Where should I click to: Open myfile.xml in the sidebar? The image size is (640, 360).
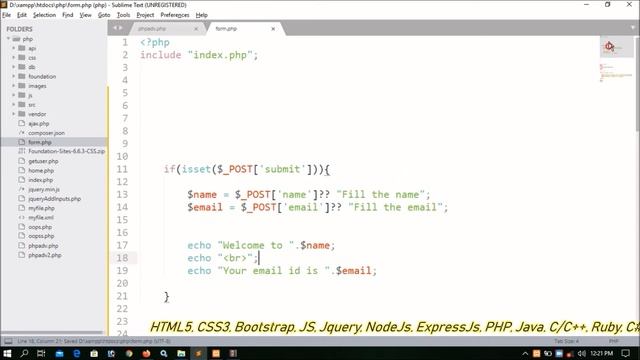pos(41,218)
